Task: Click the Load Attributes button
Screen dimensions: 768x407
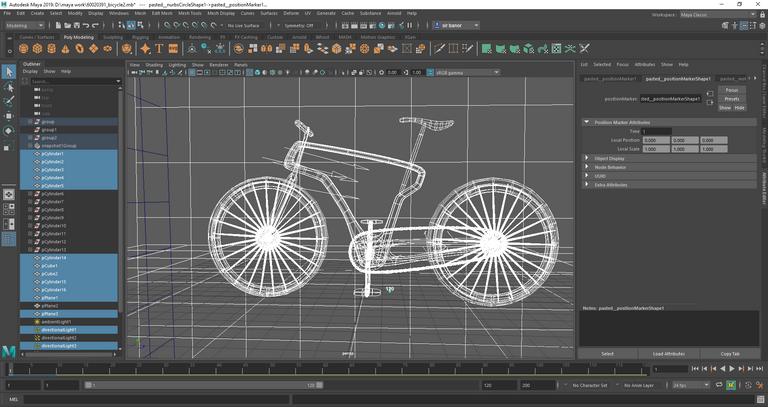Action: (x=669, y=353)
